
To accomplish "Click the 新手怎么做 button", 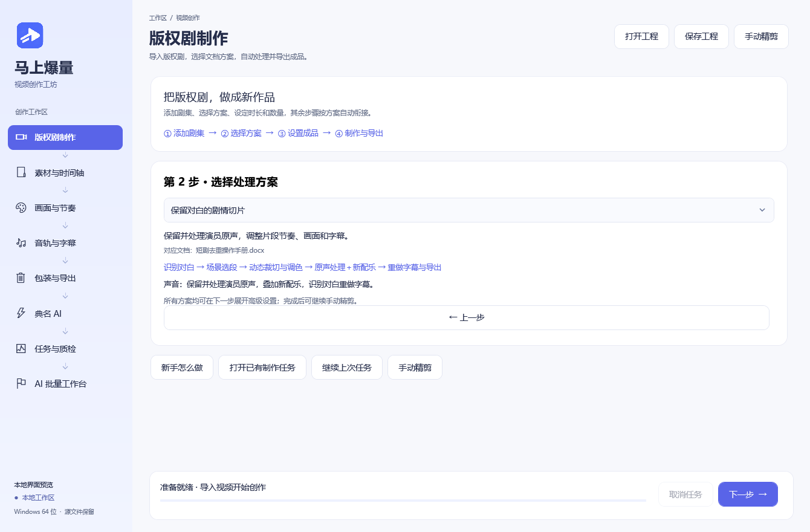I will (x=182, y=367).
